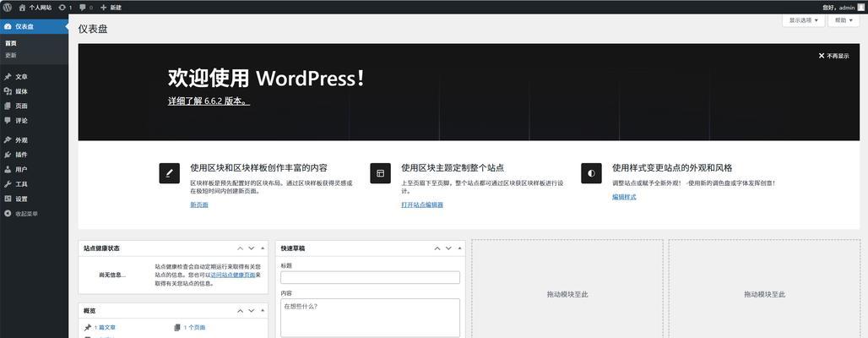Open 文章 in the sidebar

[35, 77]
